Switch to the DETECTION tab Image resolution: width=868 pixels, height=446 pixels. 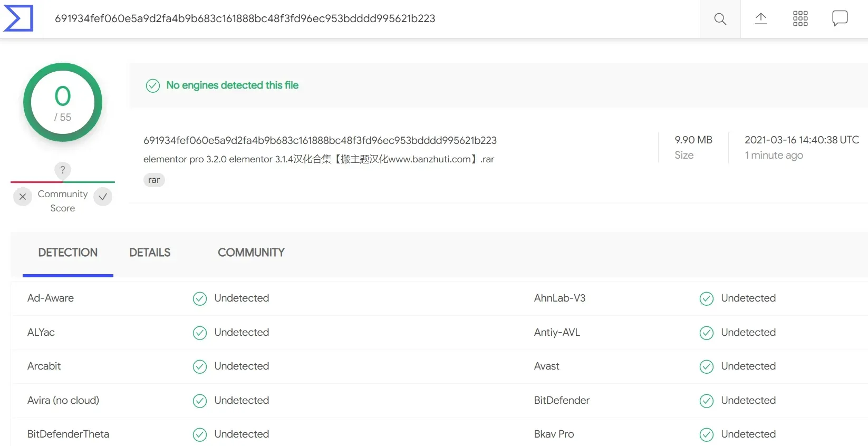(x=68, y=253)
